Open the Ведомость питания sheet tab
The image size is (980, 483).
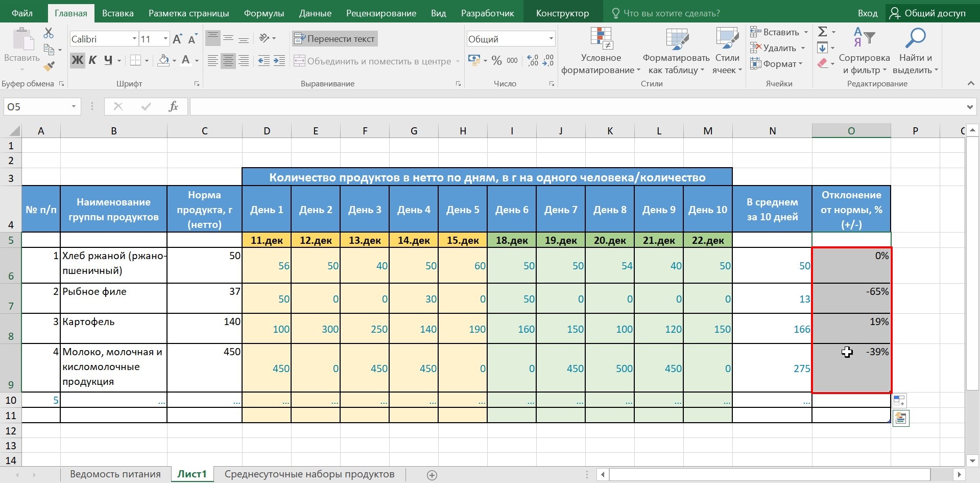point(115,474)
